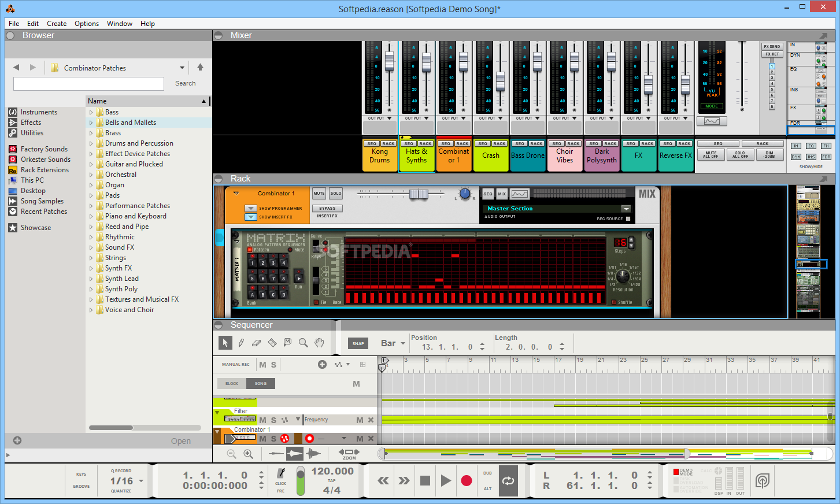Zoom out the sequencer horizontally
The width and height of the screenshot is (840, 504).
232,454
